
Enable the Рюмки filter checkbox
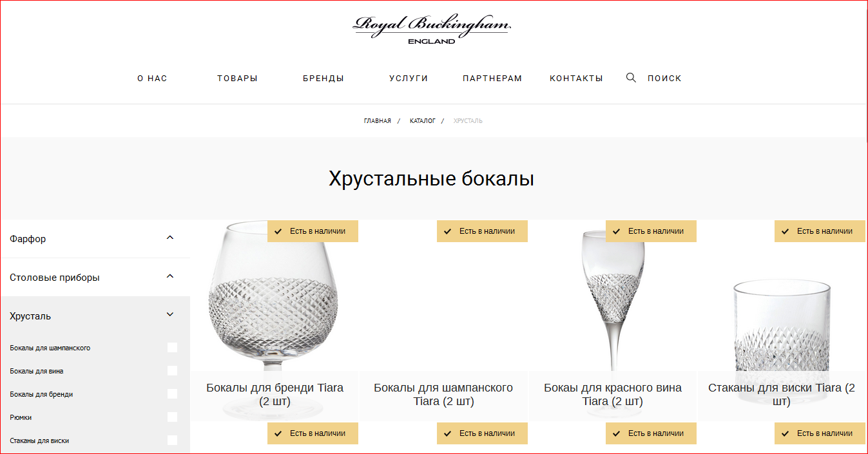coord(172,417)
